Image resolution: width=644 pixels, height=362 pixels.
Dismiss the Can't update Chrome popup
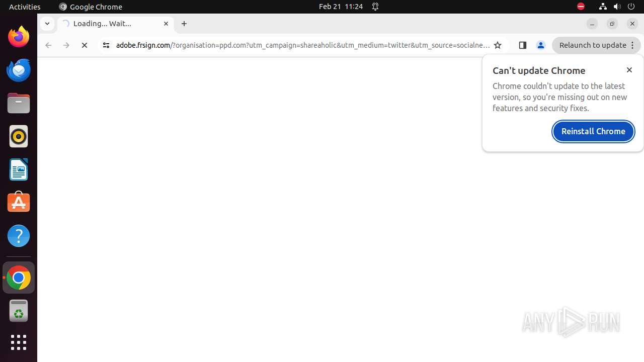click(x=629, y=70)
